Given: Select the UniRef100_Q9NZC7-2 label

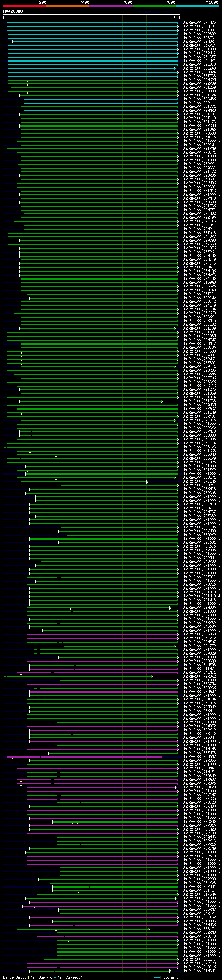Looking at the screenshot, I should 201,508.
